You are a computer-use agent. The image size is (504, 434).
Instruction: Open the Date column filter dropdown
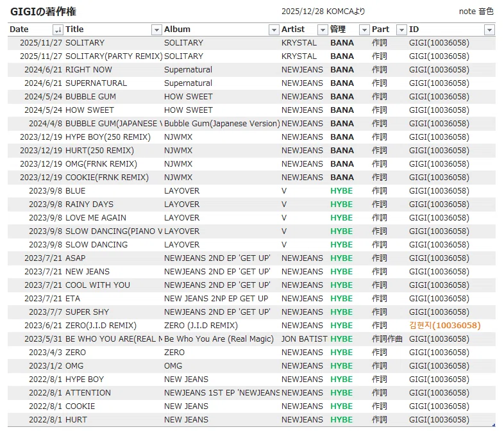[58, 30]
